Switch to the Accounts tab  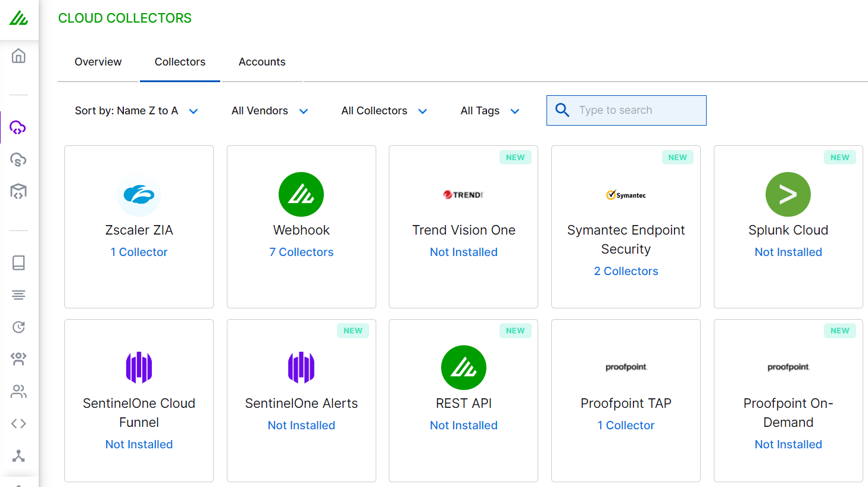tap(262, 62)
